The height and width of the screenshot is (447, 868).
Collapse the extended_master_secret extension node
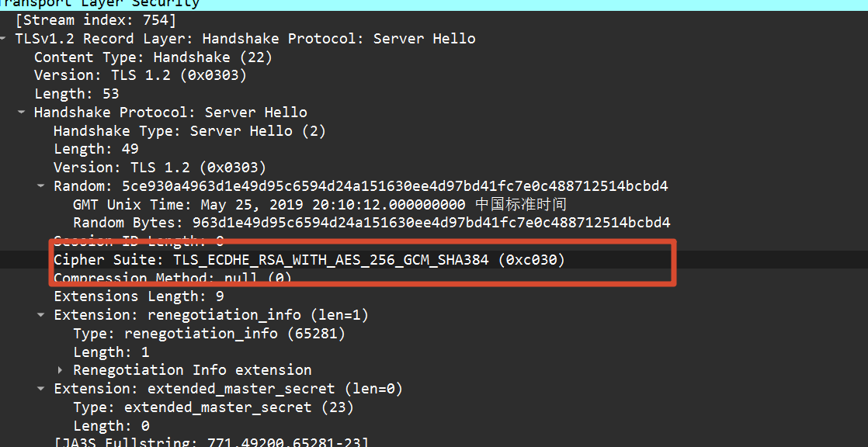40,389
